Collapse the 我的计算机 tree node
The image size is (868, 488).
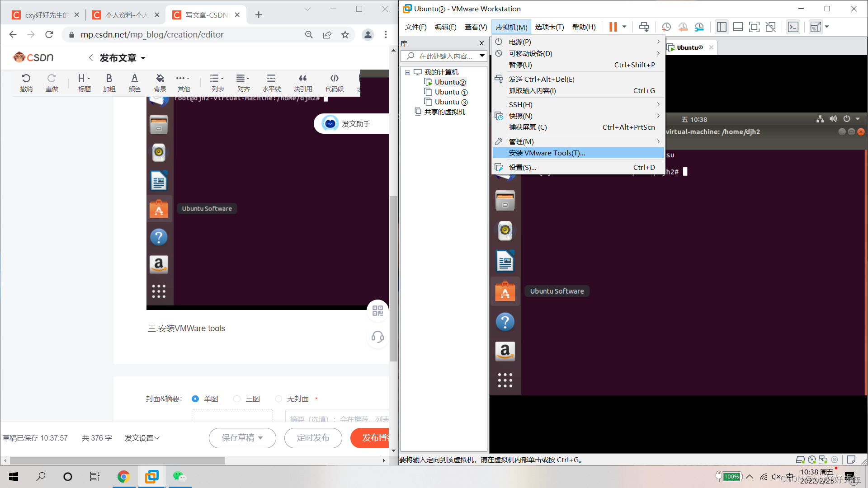(x=407, y=72)
